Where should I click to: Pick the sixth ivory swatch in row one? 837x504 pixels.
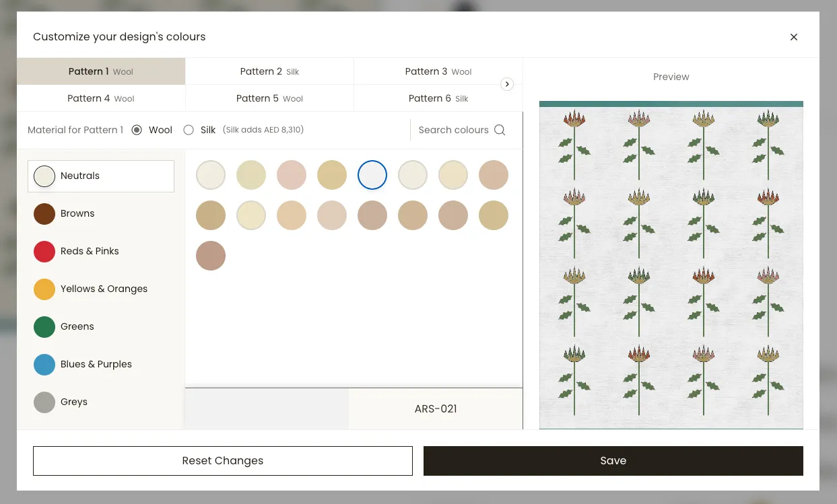click(413, 175)
